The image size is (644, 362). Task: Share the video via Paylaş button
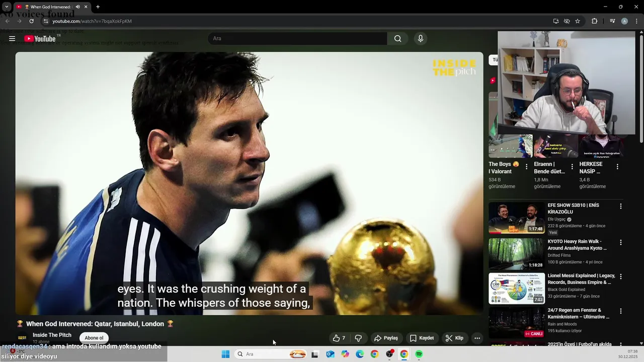[386, 338]
